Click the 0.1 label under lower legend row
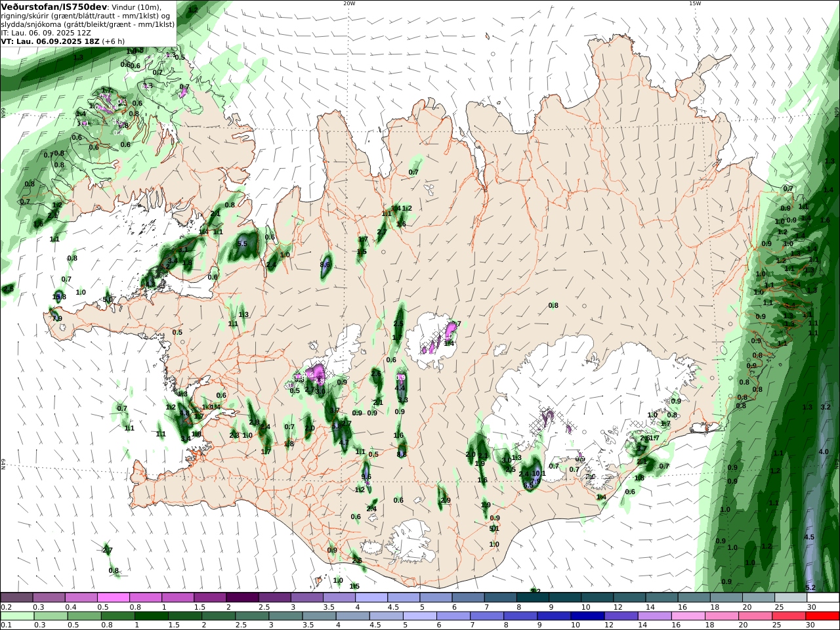The width and height of the screenshot is (840, 630). (6, 625)
